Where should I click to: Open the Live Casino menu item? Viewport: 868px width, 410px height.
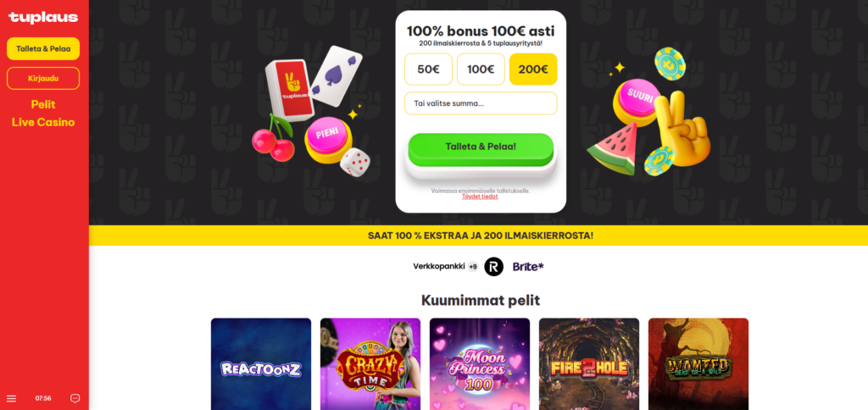click(43, 122)
